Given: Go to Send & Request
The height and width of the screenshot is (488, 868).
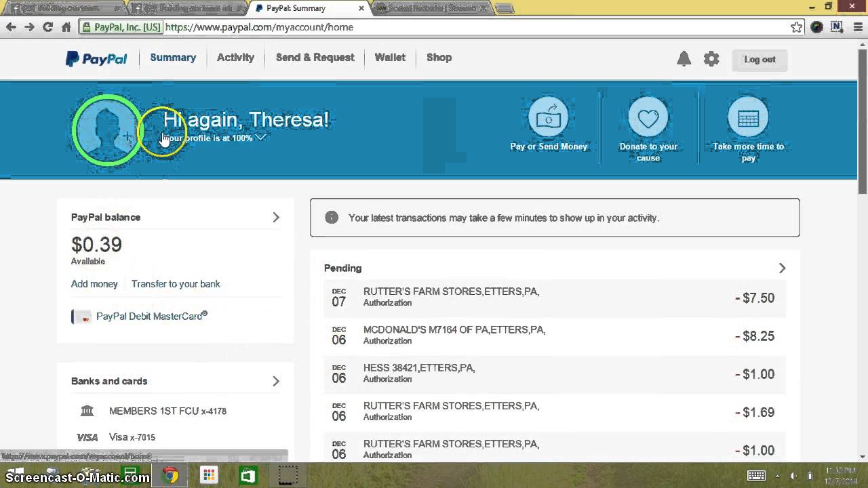Looking at the screenshot, I should click(315, 58).
